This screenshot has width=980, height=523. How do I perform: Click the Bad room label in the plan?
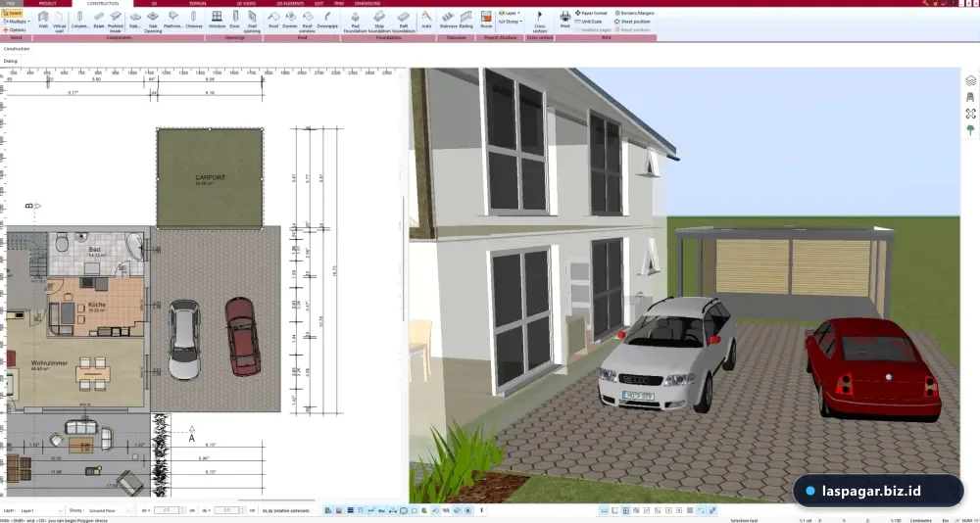[94, 250]
